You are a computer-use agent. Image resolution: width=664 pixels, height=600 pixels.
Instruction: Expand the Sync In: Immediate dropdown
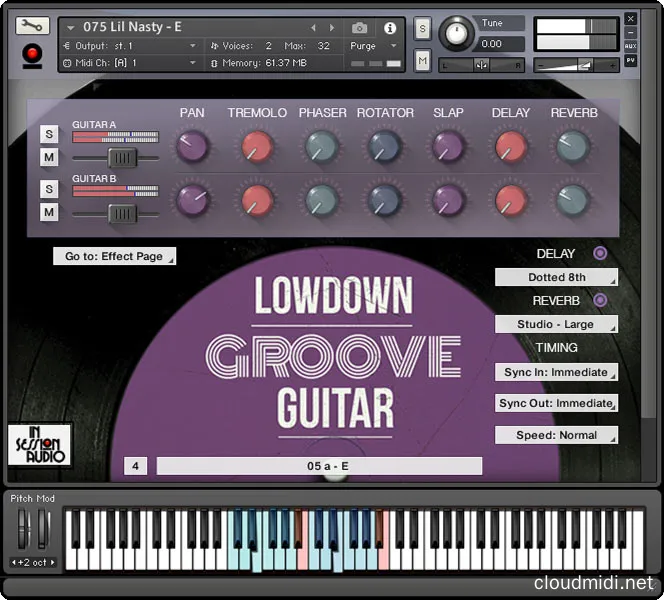coord(556,372)
